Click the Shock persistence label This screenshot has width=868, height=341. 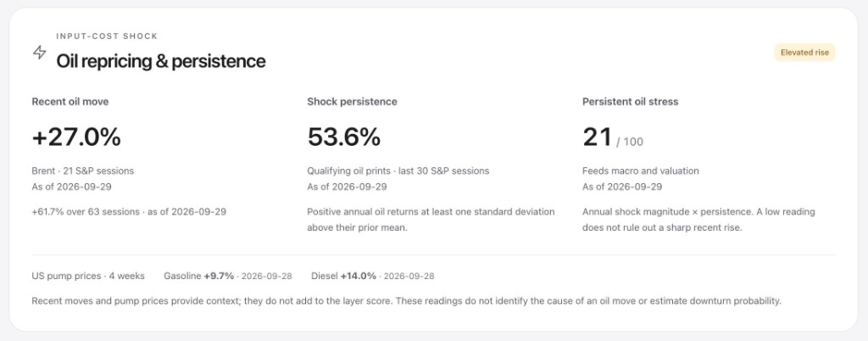352,102
